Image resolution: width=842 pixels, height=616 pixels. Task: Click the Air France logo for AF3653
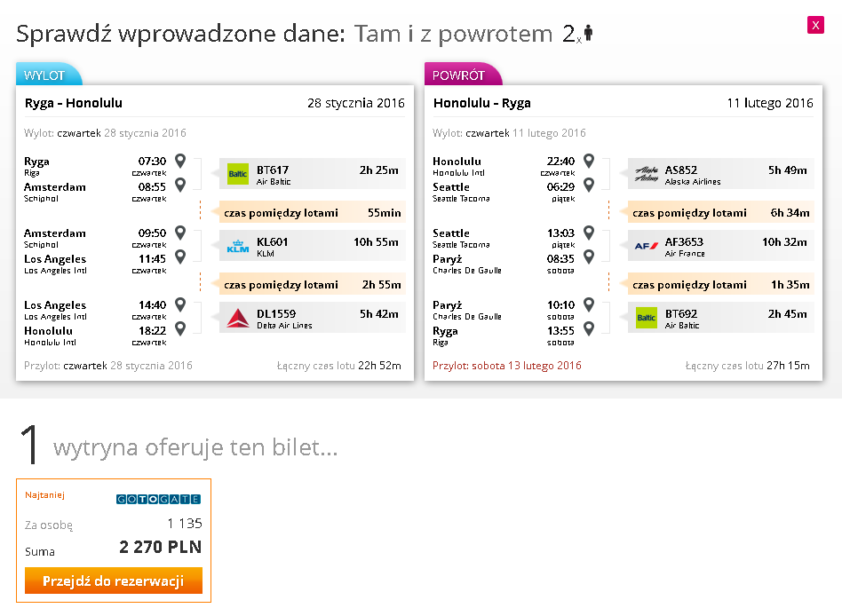pyautogui.click(x=647, y=246)
